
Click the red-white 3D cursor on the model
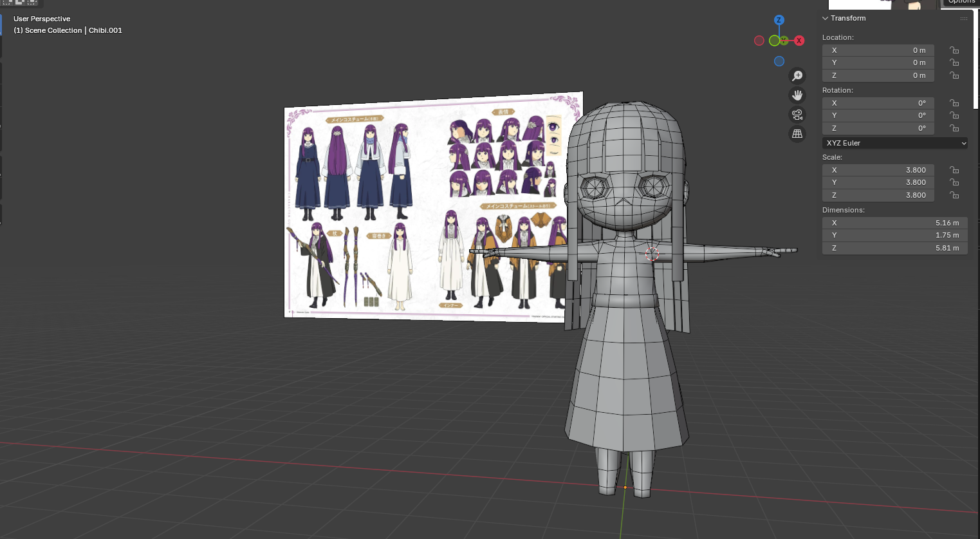(652, 254)
